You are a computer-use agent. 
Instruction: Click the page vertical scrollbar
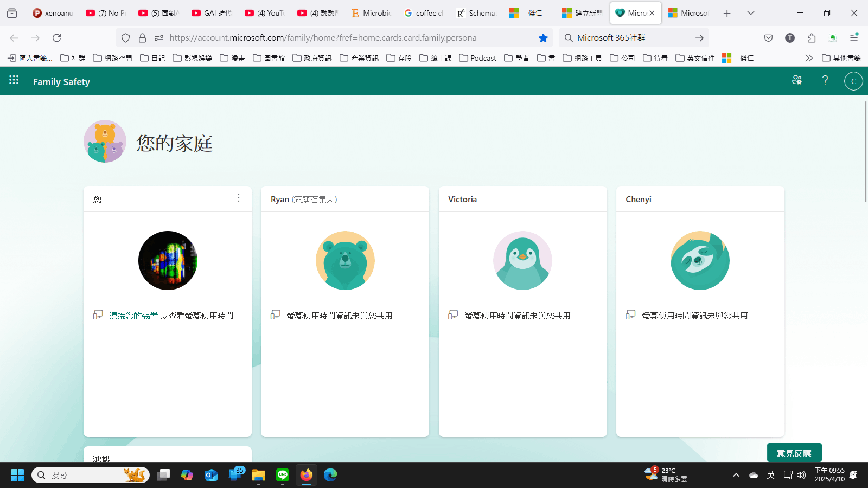[x=865, y=152]
